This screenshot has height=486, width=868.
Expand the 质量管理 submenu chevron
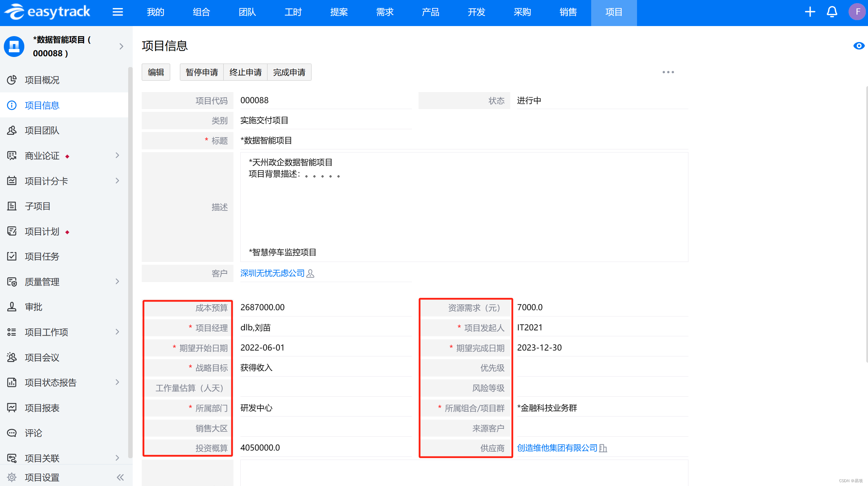click(117, 281)
